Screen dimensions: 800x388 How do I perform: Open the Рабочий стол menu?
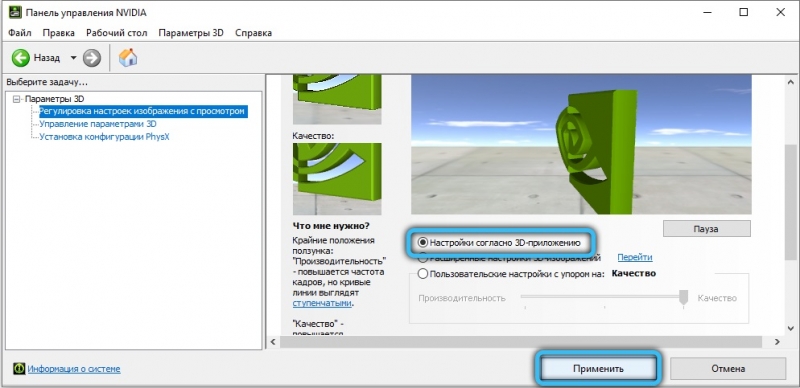[116, 33]
